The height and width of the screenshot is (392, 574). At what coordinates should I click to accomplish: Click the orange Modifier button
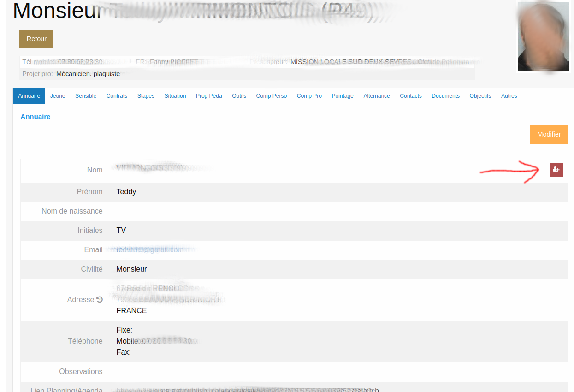point(549,134)
